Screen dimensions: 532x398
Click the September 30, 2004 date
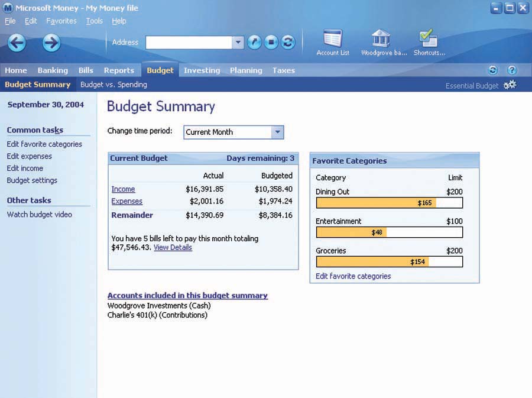tap(46, 105)
